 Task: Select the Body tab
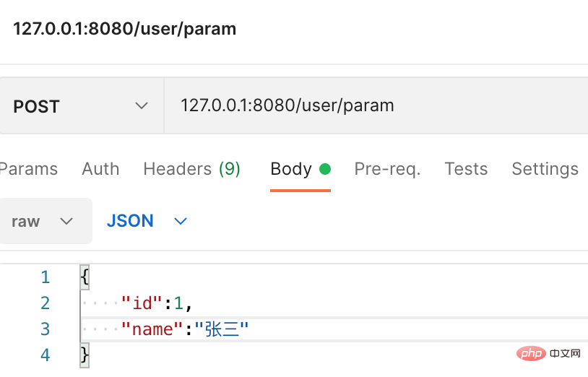(x=301, y=170)
